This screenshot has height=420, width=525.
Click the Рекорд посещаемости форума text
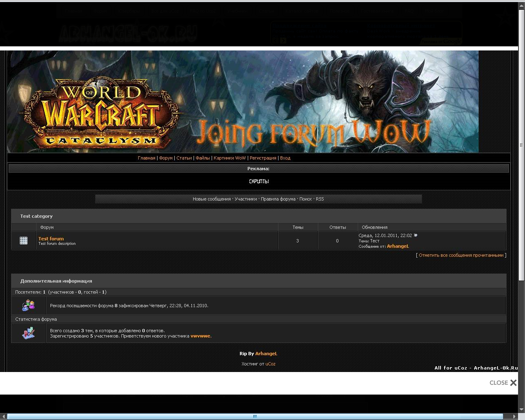coord(129,306)
